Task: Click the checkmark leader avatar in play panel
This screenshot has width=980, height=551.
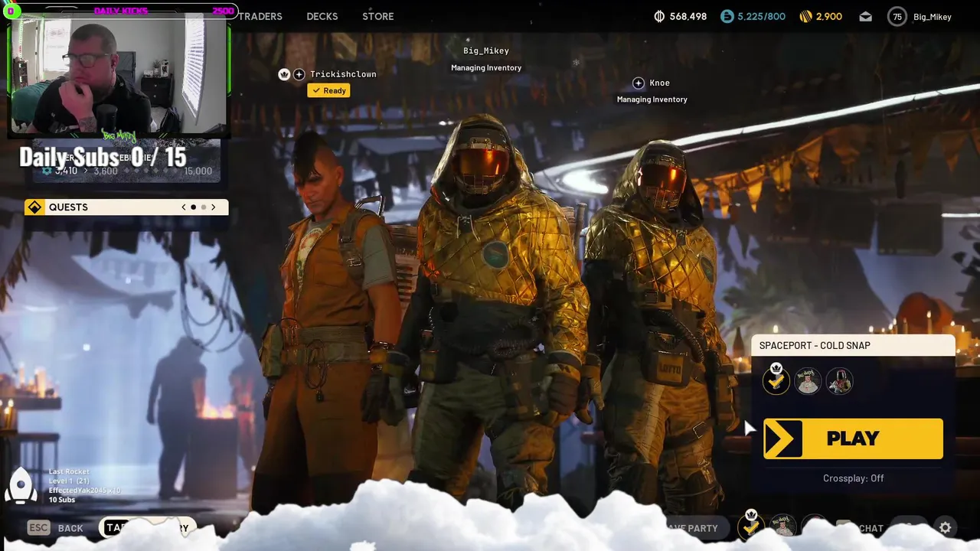Action: point(776,380)
